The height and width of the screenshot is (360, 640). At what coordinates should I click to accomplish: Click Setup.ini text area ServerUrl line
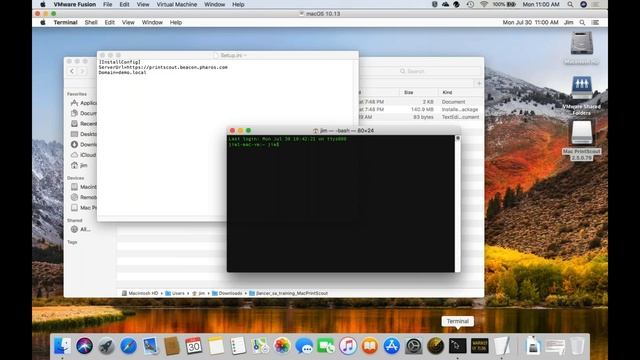coord(163,67)
